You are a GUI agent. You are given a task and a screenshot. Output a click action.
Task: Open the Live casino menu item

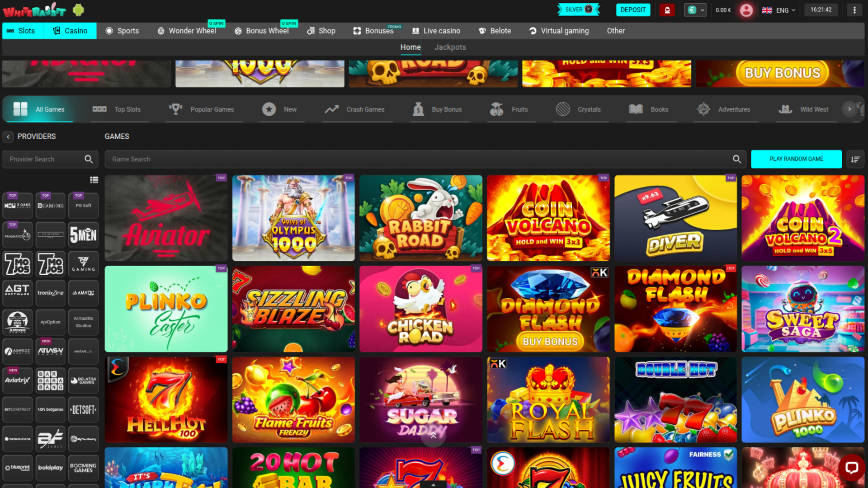tap(436, 31)
